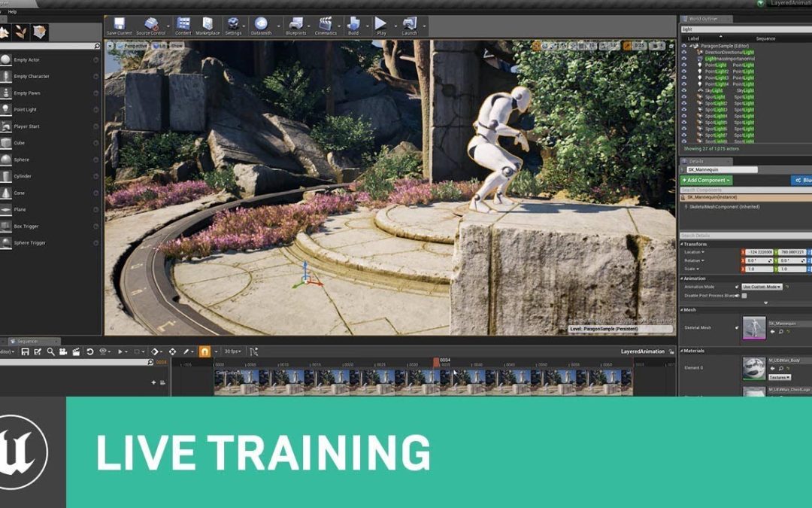The width and height of the screenshot is (812, 508).
Task: Collapse the Mesh section
Action: point(681,310)
